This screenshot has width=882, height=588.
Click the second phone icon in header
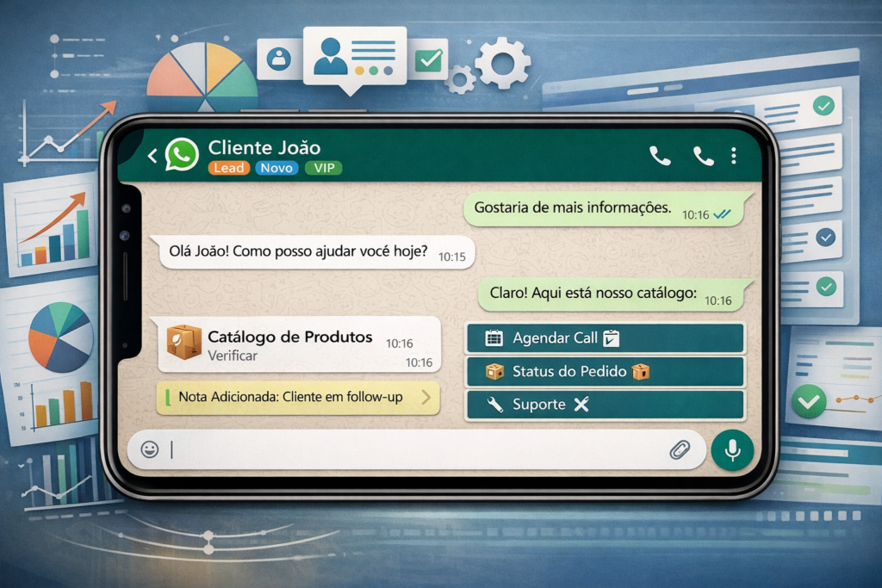tap(704, 155)
